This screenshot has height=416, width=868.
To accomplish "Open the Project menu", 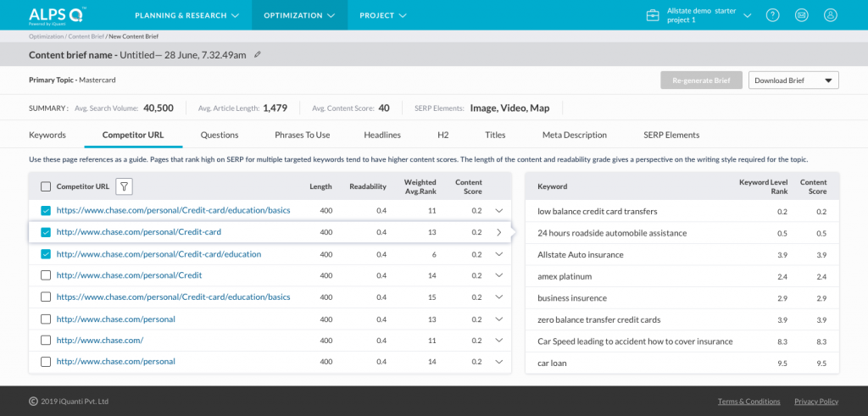I will pyautogui.click(x=383, y=15).
